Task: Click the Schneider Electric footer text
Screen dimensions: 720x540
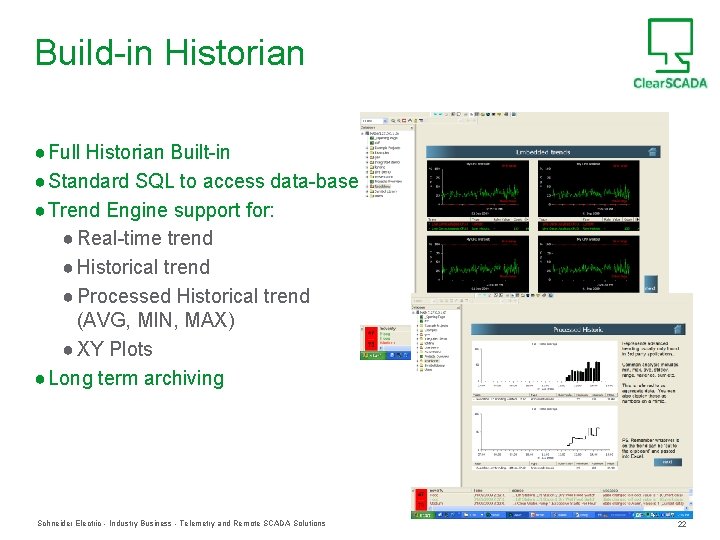Action: click(181, 523)
